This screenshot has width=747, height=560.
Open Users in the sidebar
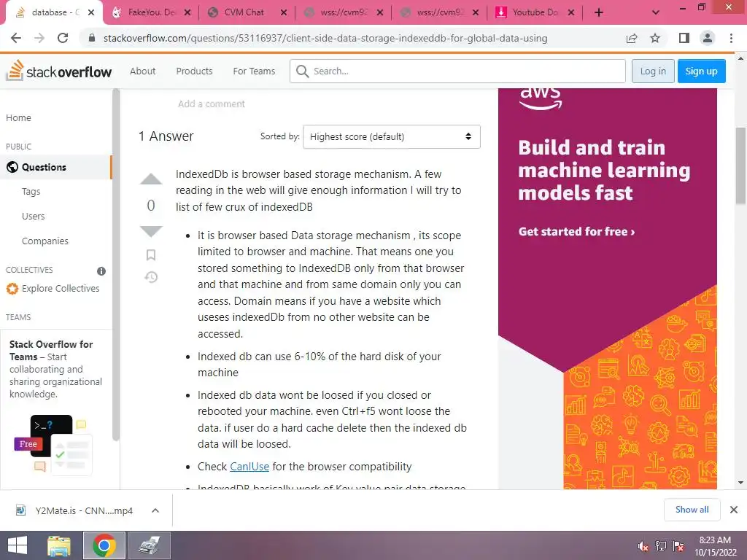33,216
